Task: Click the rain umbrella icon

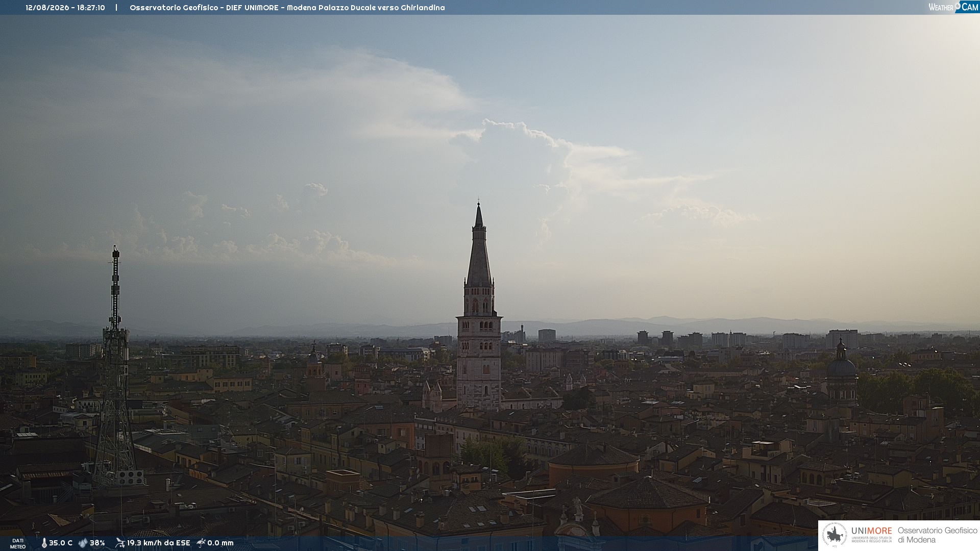Action: (201, 543)
